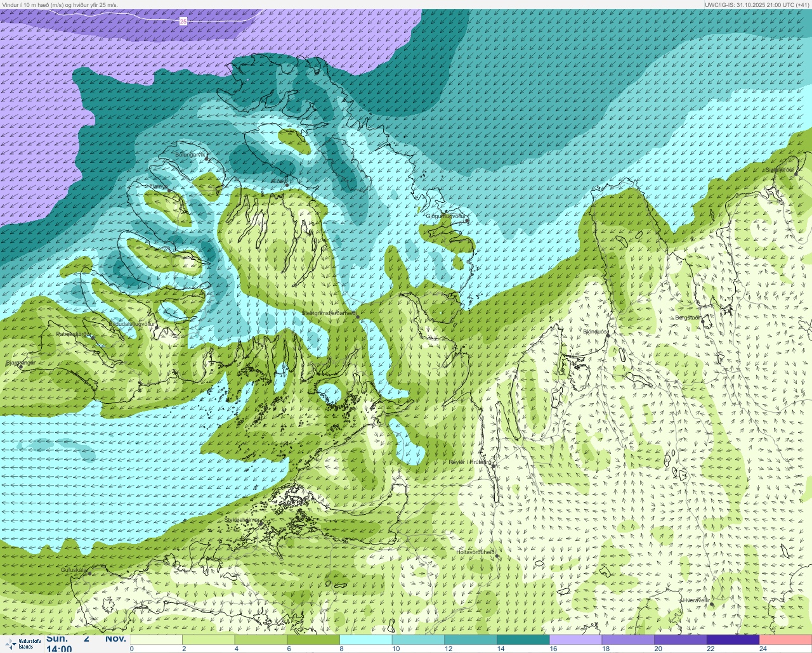812x653 pixels.
Task: Click the Bjargtangar station label
Action: [20, 363]
